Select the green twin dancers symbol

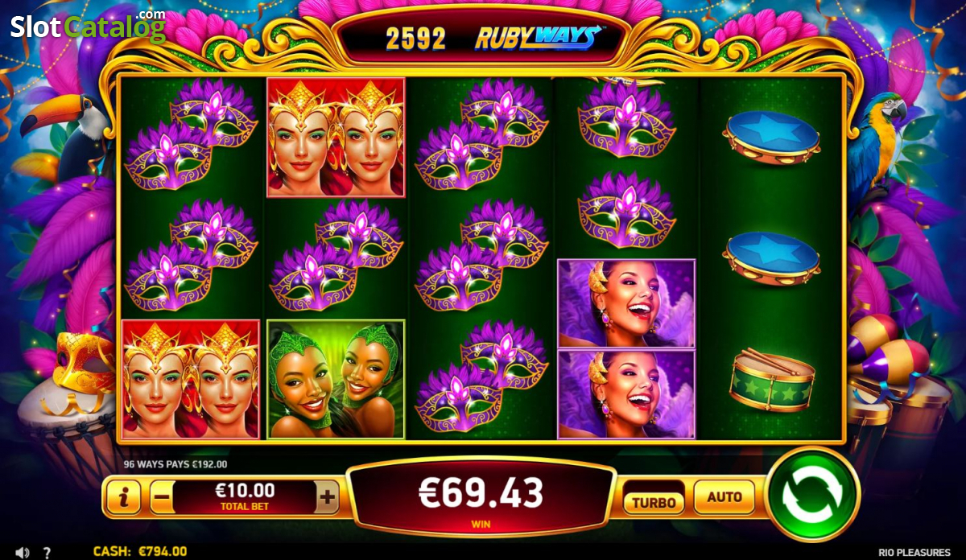click(x=336, y=380)
